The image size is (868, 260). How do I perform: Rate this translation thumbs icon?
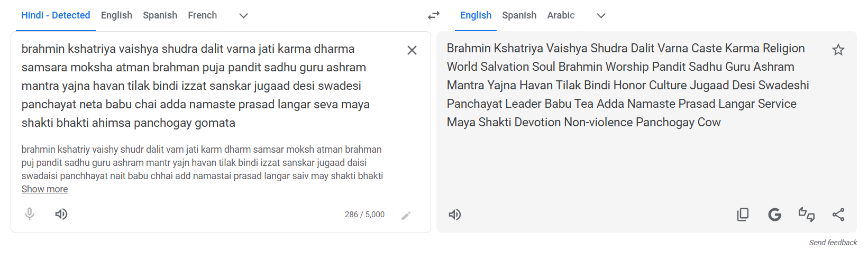(807, 215)
